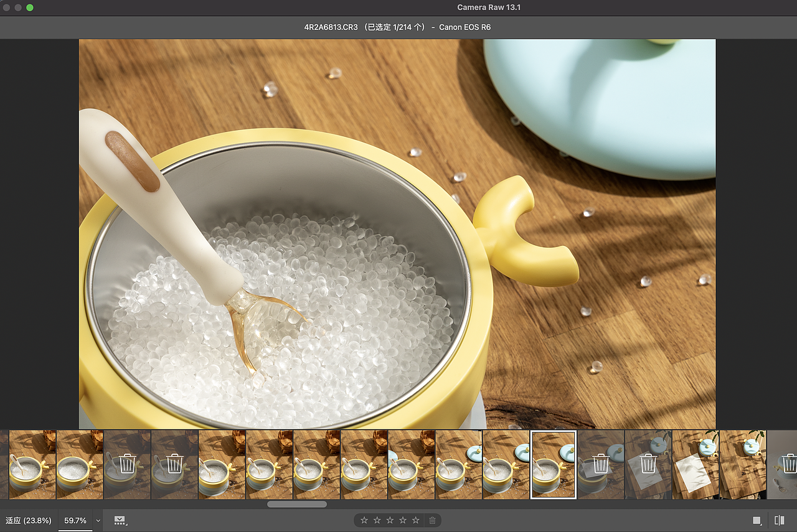Select trash-marked thumbnail showing white paper
This screenshot has width=797, height=532.
click(648, 464)
